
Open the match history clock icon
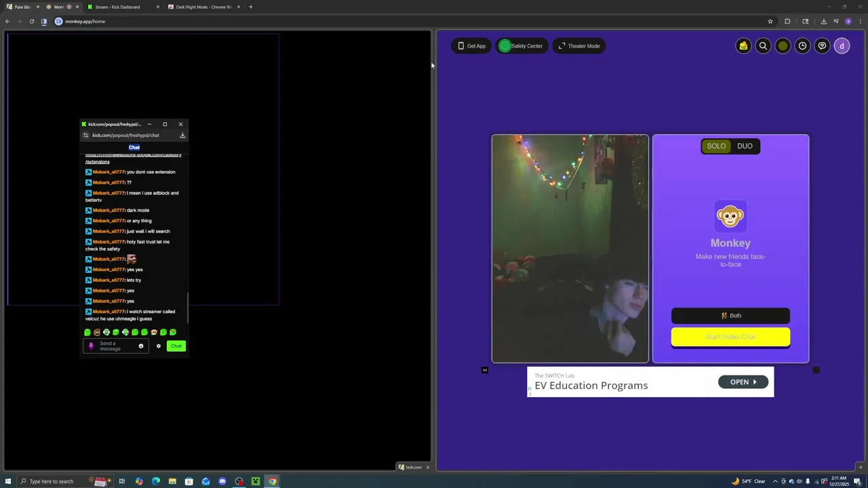802,46
